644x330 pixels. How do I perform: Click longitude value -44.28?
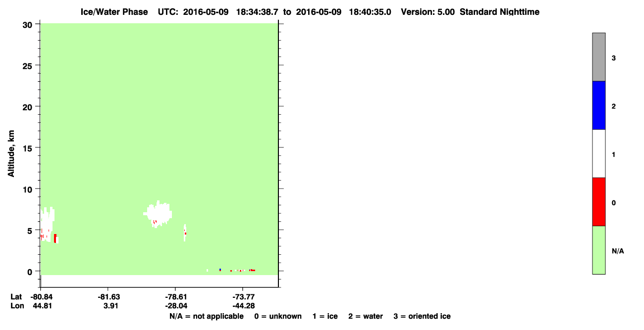(243, 306)
